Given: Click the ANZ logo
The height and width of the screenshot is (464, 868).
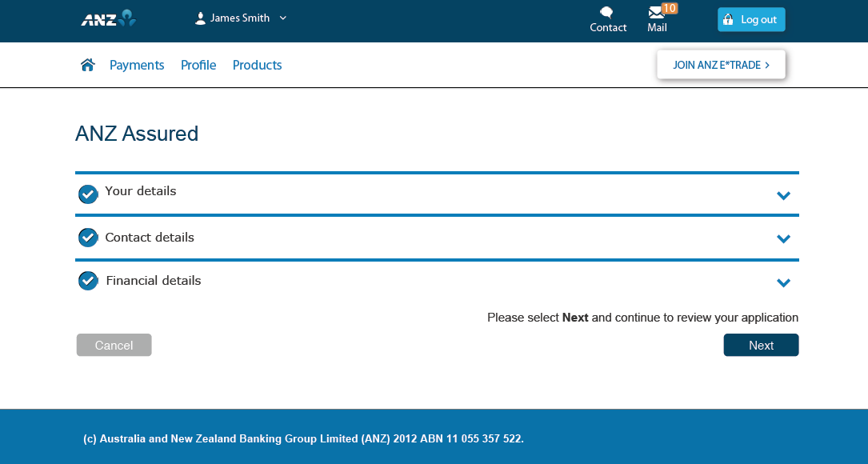Looking at the screenshot, I should [x=109, y=18].
